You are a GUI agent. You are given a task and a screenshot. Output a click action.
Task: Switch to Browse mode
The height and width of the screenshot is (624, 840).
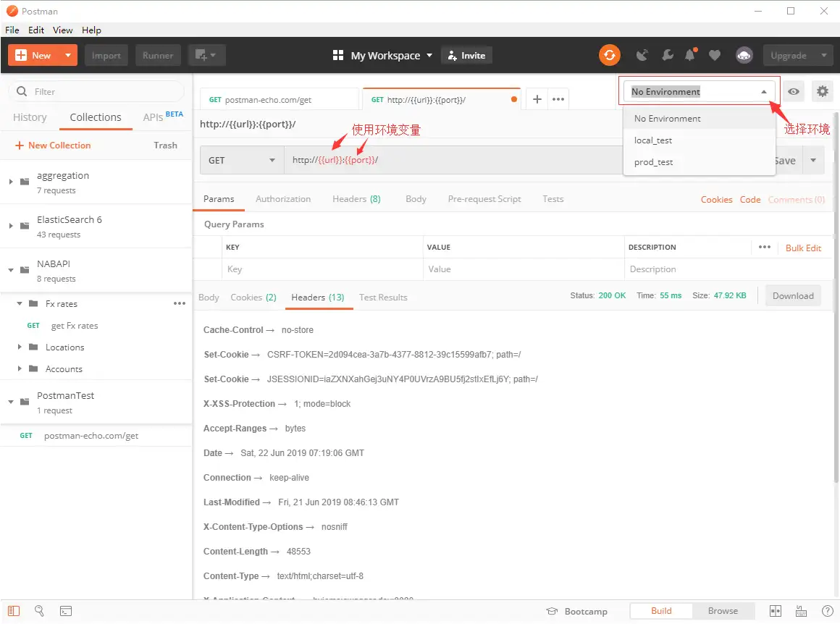coord(722,611)
